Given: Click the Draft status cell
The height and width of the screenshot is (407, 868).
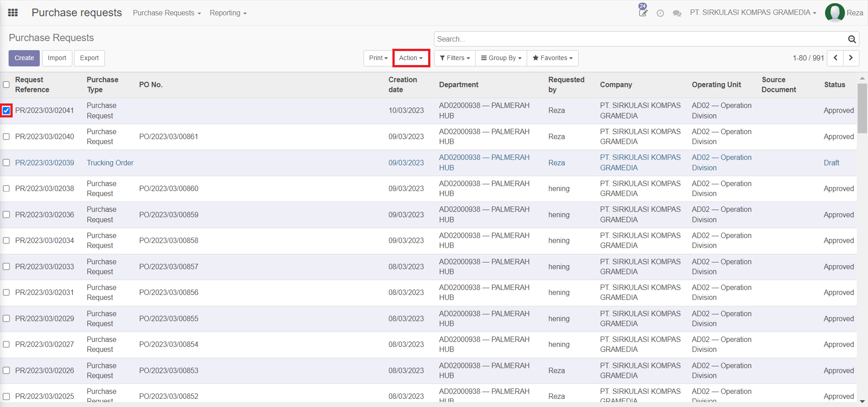Looking at the screenshot, I should (831, 163).
